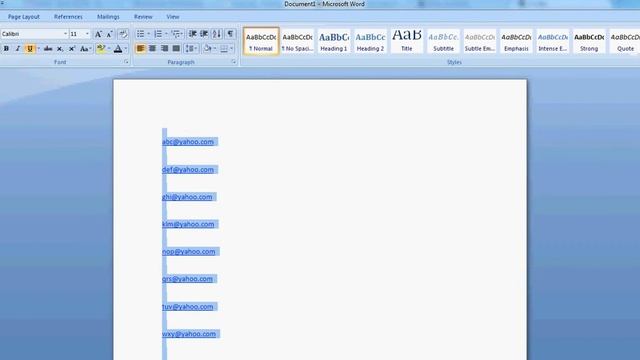This screenshot has width=640, height=360.
Task: Click the Grow Font icon
Action: [x=98, y=34]
